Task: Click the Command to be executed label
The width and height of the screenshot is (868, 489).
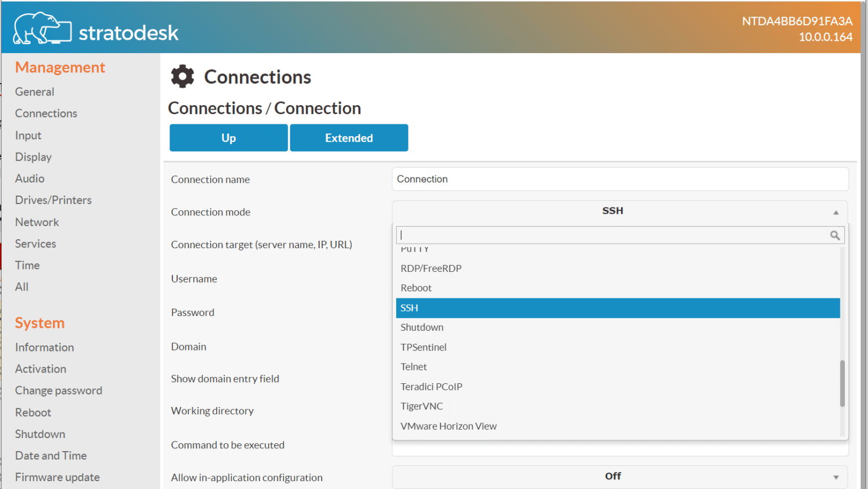Action: [228, 445]
